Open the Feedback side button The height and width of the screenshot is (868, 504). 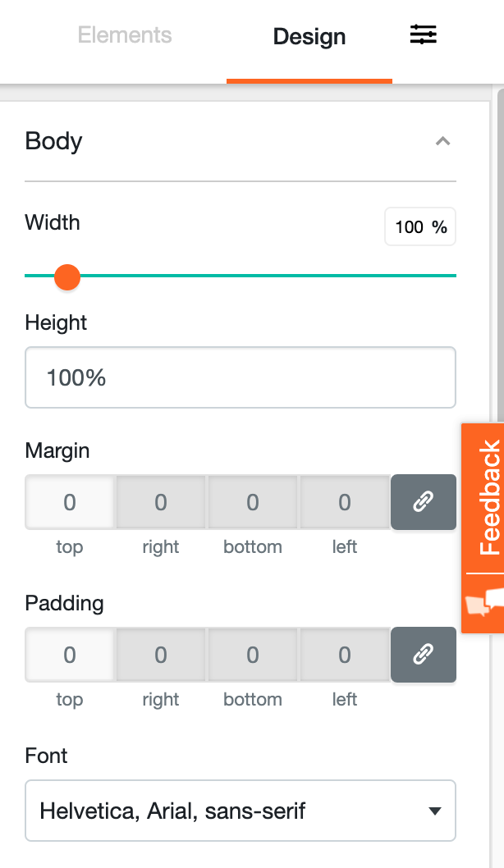click(489, 498)
